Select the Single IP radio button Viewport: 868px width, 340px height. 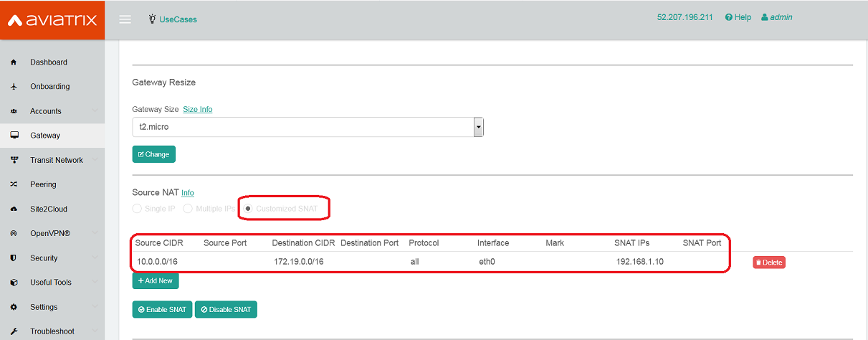pos(137,209)
